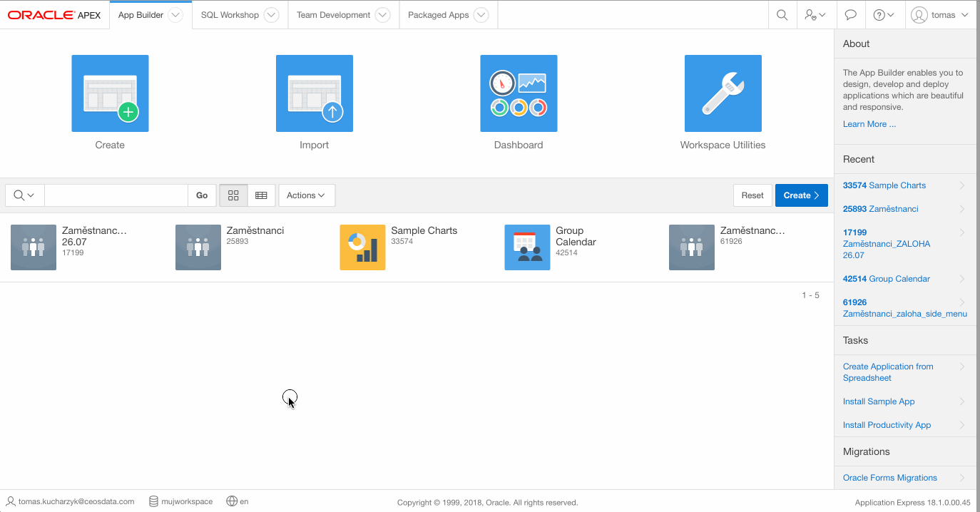Expand the Actions dropdown menu
Image resolution: width=980 pixels, height=512 pixels.
306,195
